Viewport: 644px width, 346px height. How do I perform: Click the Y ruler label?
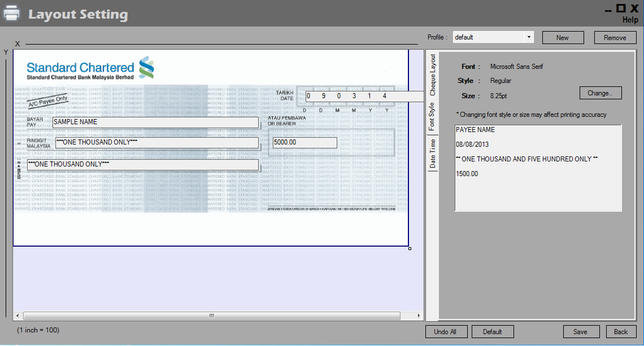(x=6, y=52)
